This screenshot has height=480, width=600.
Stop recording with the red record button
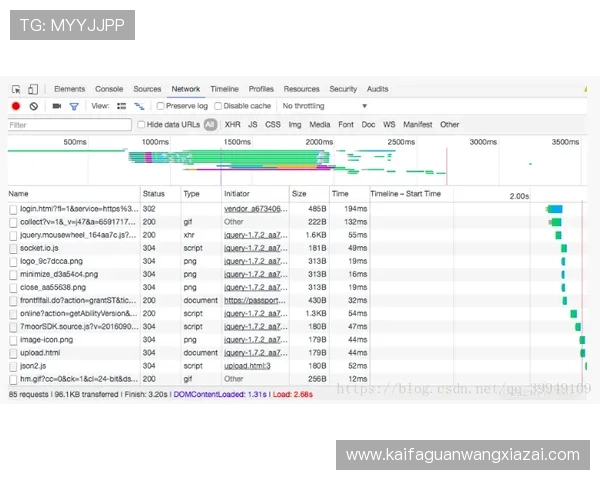[x=16, y=106]
